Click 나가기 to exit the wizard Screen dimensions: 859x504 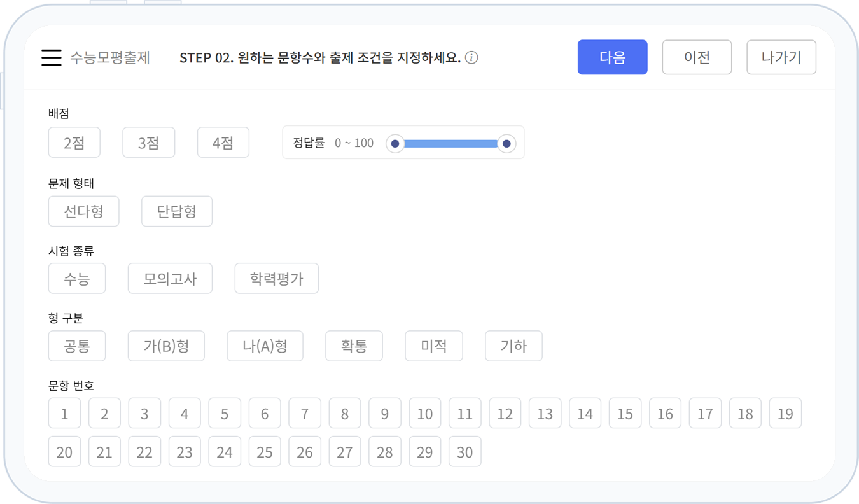(x=781, y=57)
